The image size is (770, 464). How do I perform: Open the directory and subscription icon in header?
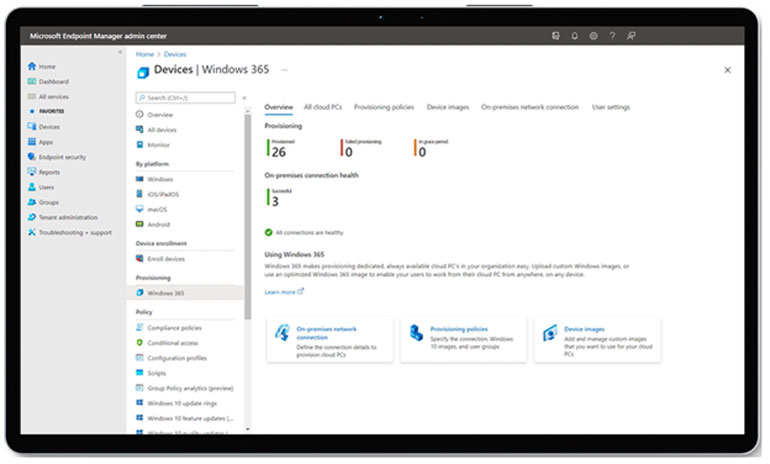[x=555, y=36]
